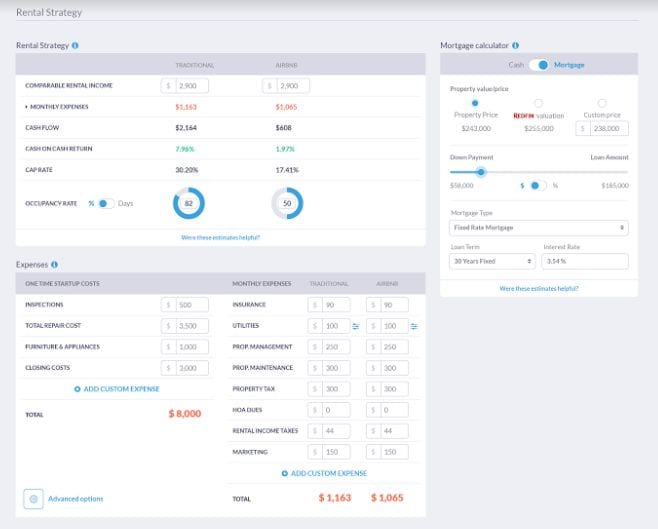Click the Rental Strategy info icon
This screenshot has height=529, width=658.
[x=76, y=45]
